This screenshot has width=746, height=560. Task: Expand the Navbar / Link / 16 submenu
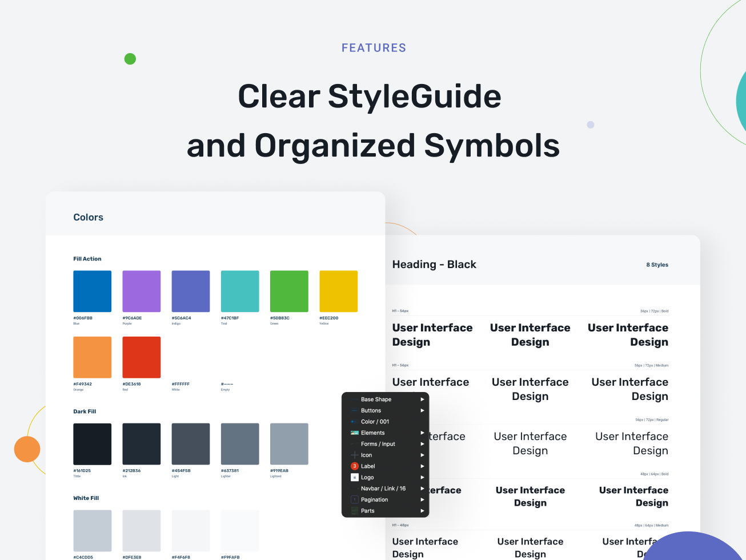pos(422,488)
